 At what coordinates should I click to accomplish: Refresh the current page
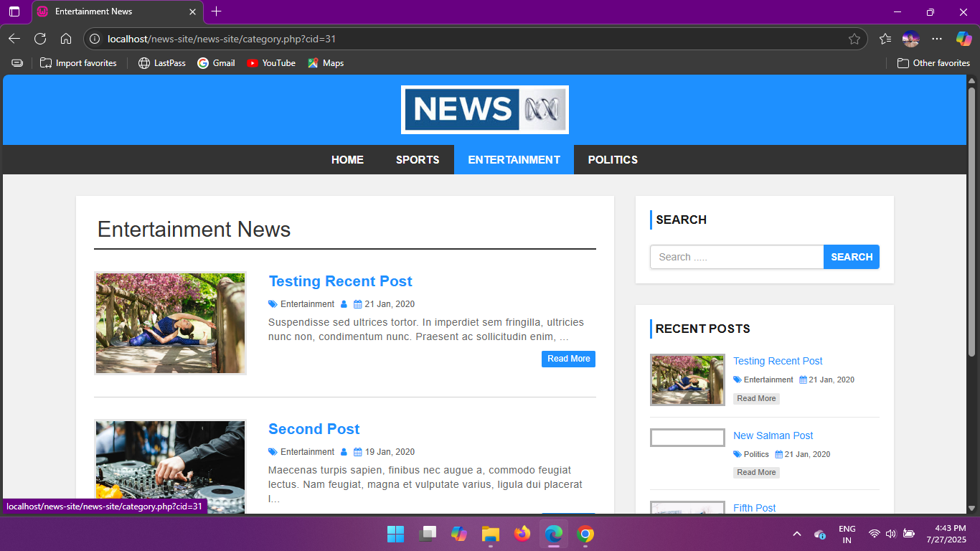coord(40,39)
